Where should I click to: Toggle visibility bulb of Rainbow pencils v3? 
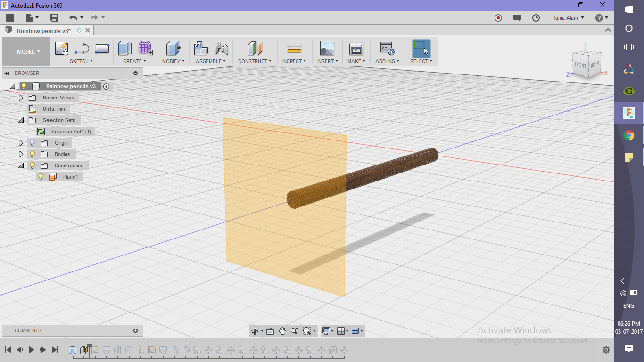click(x=24, y=86)
